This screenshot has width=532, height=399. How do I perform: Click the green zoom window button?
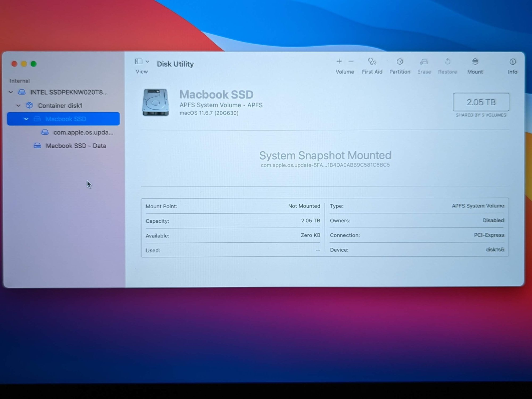point(34,64)
